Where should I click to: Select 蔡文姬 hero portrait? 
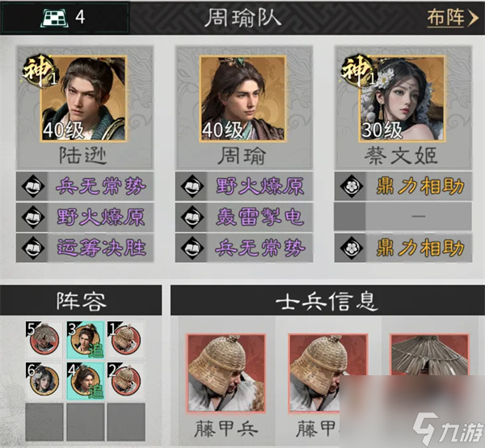coord(402,99)
